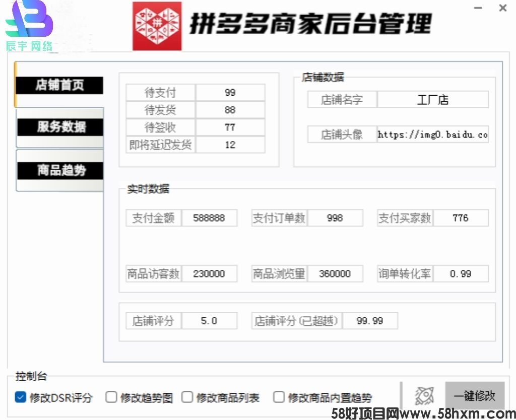Image resolution: width=516 pixels, height=420 pixels.
Task: Enable the 修改趋势图 checkbox
Action: [x=111, y=397]
